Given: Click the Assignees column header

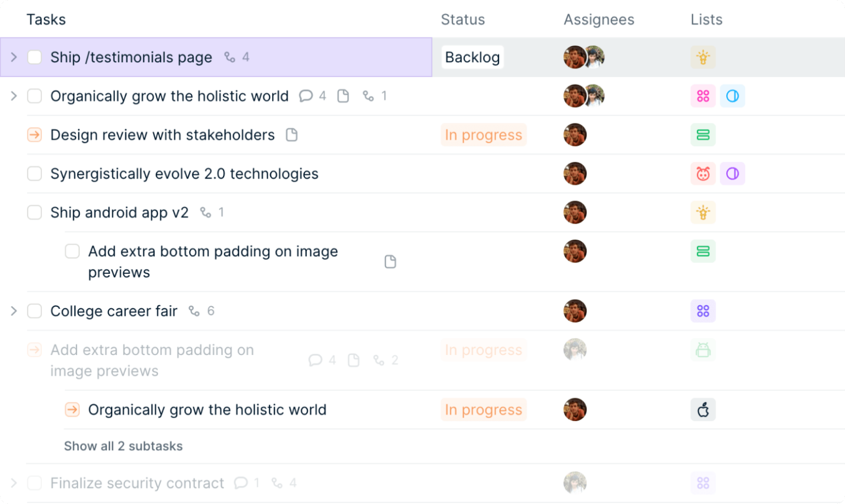Looking at the screenshot, I should coord(599,19).
